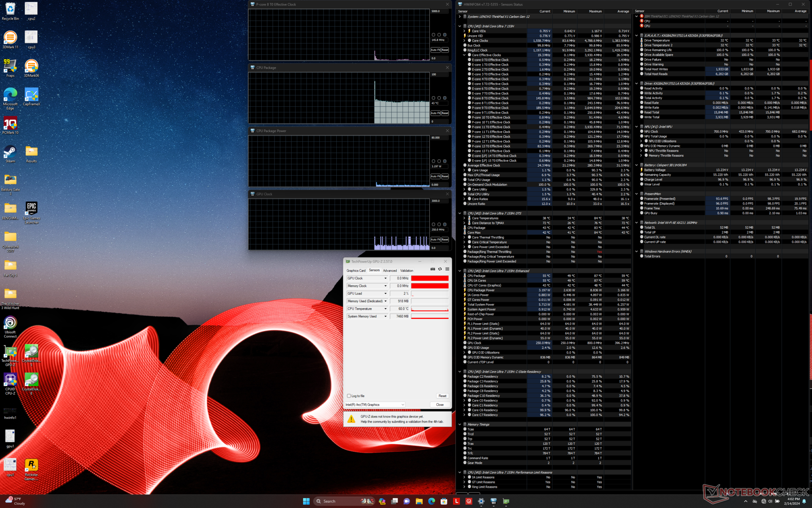Collapse the Core Effective Clocks tree node
The image size is (812, 508).
pyautogui.click(x=464, y=55)
